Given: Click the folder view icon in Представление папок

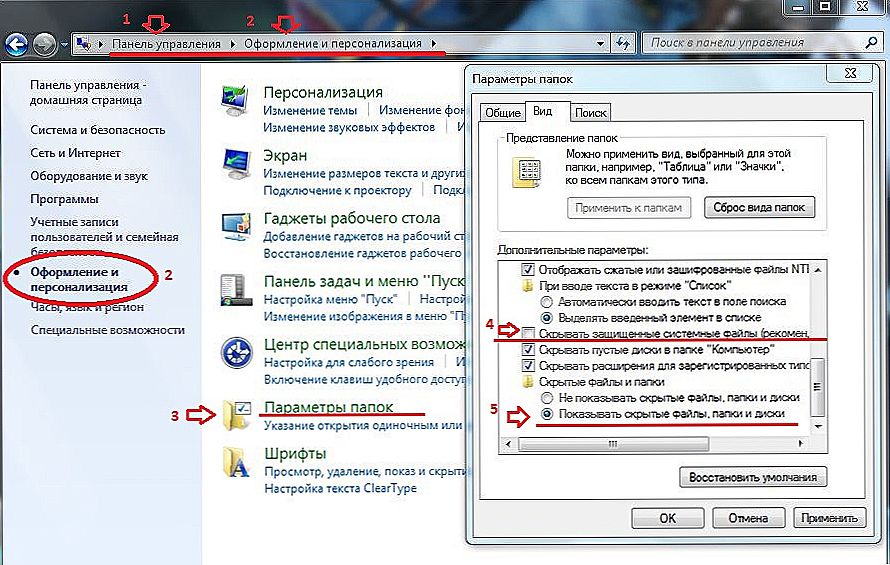Looking at the screenshot, I should pyautogui.click(x=526, y=173).
